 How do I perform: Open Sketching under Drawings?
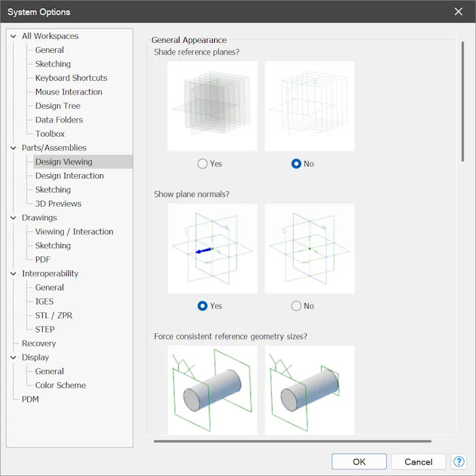coord(53,245)
